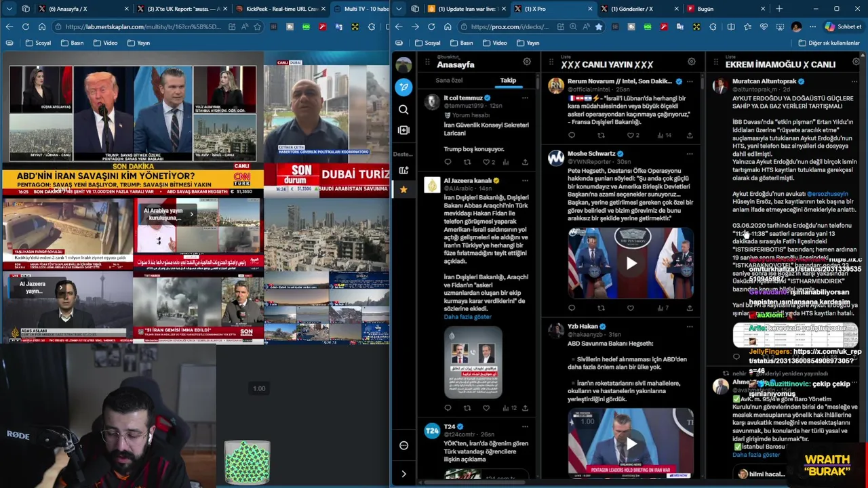Click the EKREM İMAMOĞLU column drag handle

[715, 62]
